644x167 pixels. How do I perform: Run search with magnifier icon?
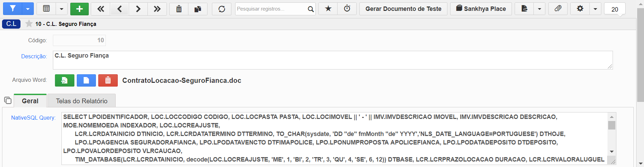[311, 9]
